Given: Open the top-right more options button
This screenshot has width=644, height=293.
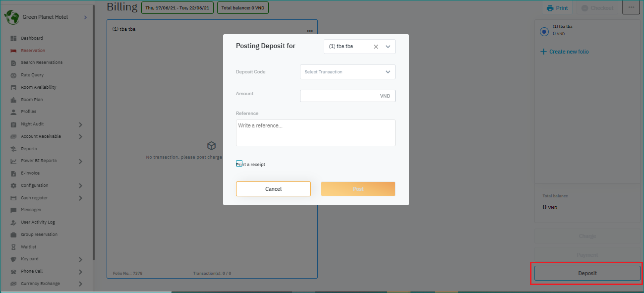Looking at the screenshot, I should [x=631, y=7].
